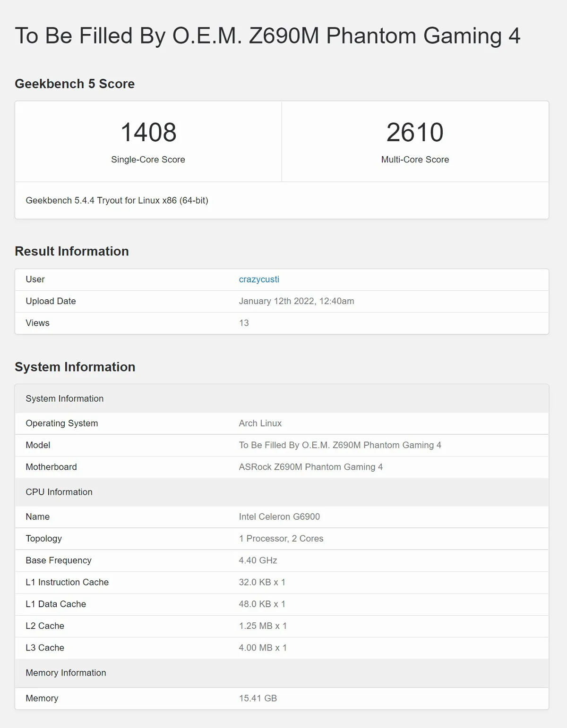Click the Memory Information section header

click(x=282, y=673)
